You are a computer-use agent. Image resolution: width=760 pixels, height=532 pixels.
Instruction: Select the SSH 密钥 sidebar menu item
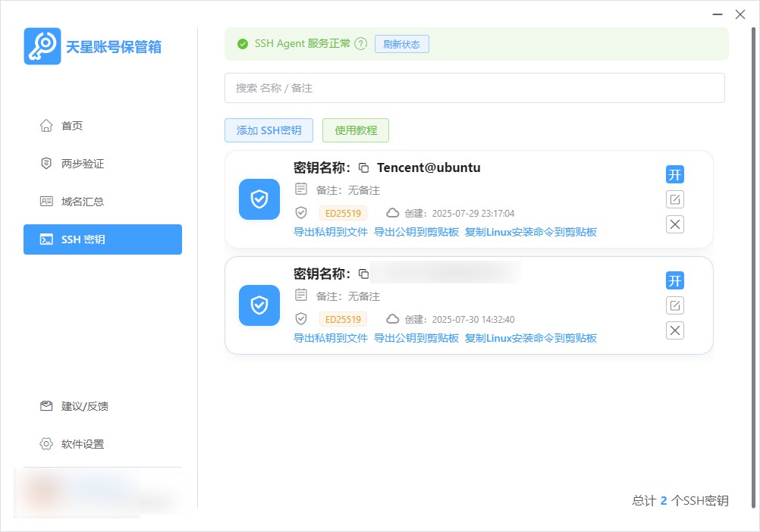(x=102, y=239)
